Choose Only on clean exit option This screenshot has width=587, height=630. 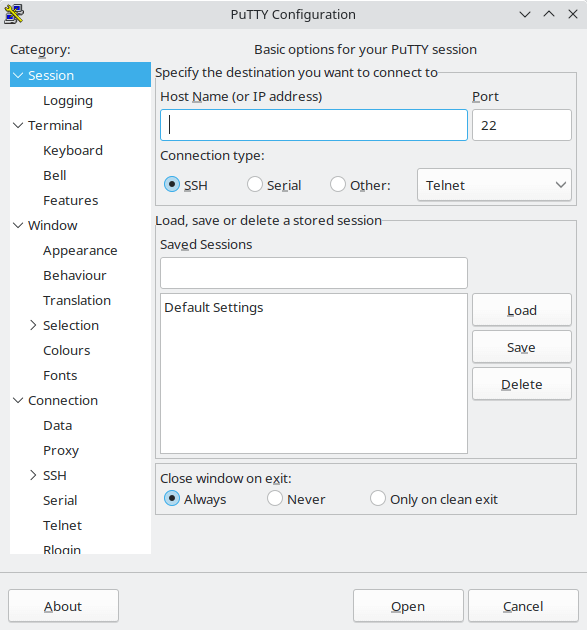[x=378, y=499]
